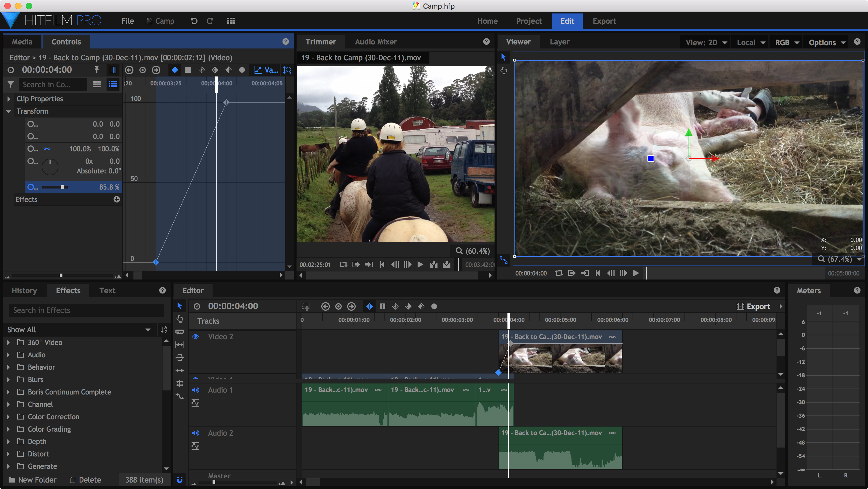Expand the Clip Properties section
Viewport: 868px width, 489px height.
tap(9, 99)
